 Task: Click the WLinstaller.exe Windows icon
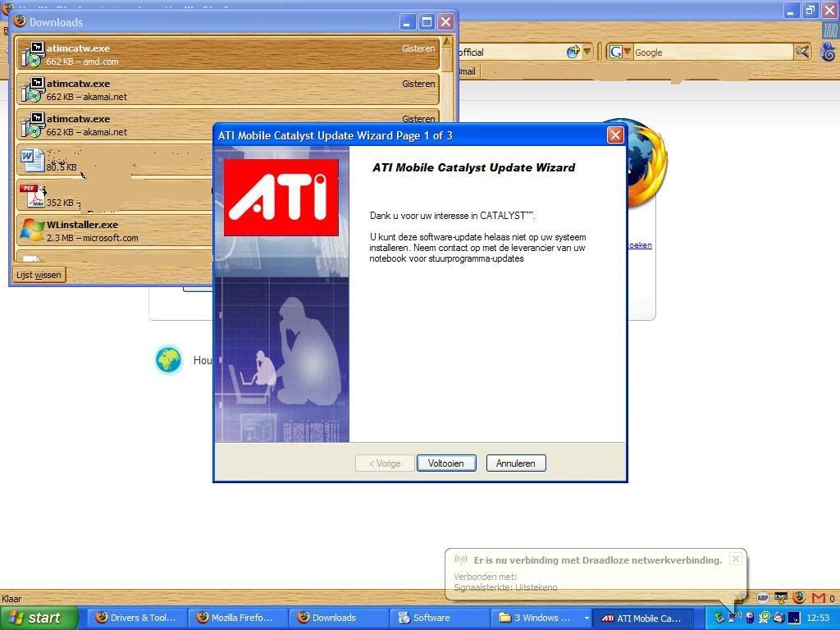(32, 231)
